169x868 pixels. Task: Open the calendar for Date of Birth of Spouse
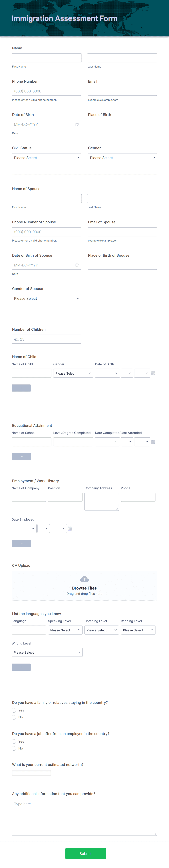click(x=77, y=265)
